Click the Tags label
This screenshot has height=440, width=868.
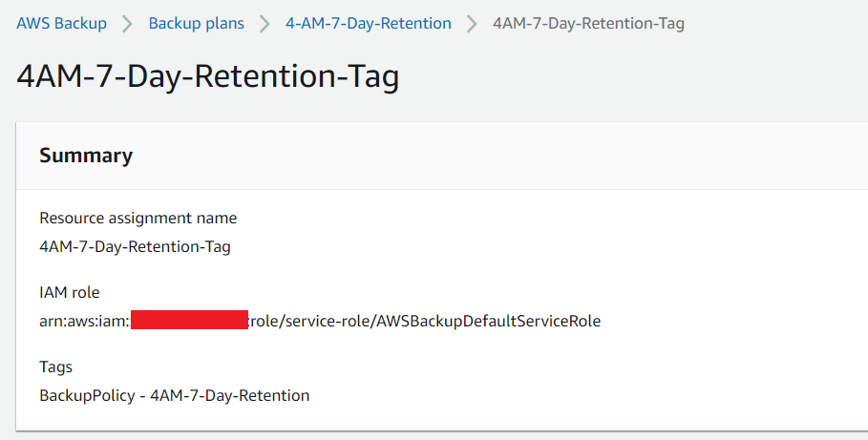pos(56,367)
